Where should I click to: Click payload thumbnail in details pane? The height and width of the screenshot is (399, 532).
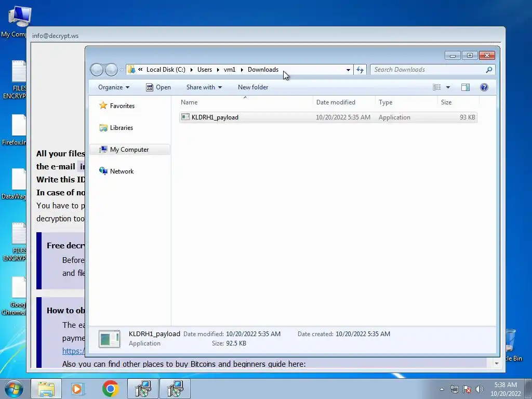109,339
